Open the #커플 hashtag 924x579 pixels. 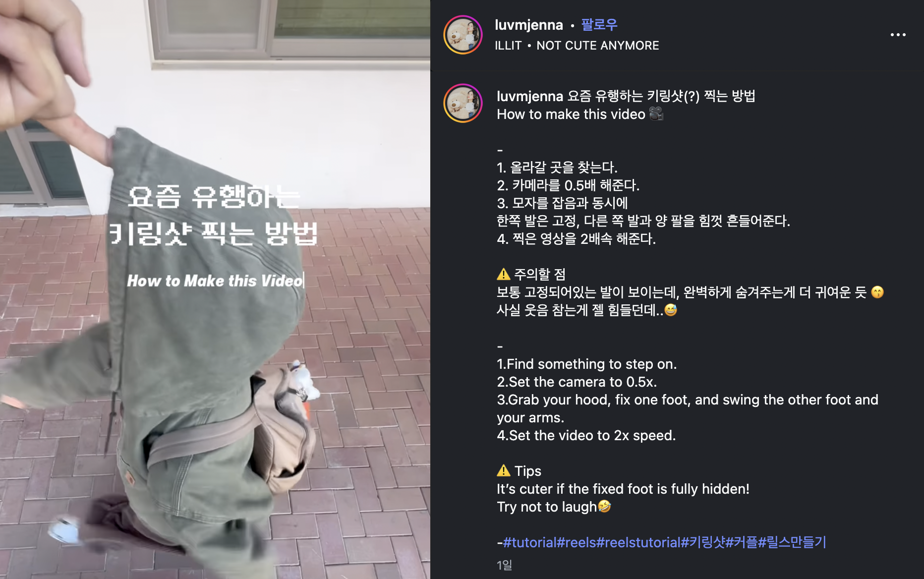click(x=742, y=542)
